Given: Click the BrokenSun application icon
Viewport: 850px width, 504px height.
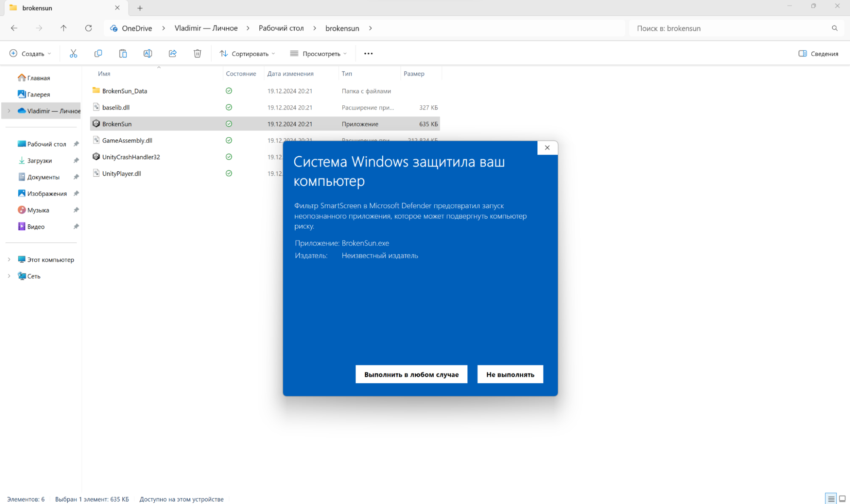Looking at the screenshot, I should pyautogui.click(x=96, y=124).
